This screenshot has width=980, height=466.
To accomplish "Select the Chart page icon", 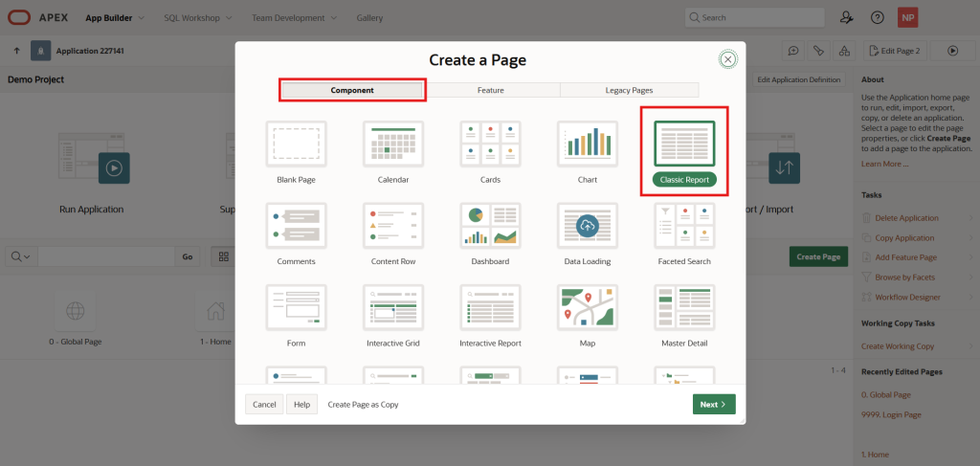I will [x=588, y=144].
